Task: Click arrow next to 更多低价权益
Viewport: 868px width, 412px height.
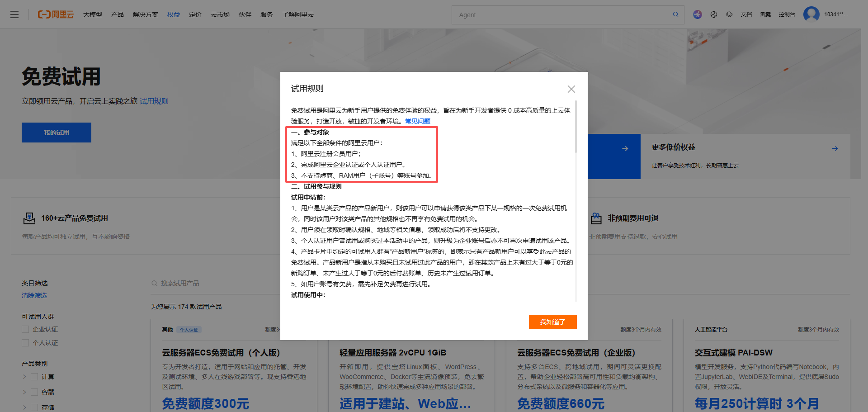Action: pyautogui.click(x=835, y=148)
